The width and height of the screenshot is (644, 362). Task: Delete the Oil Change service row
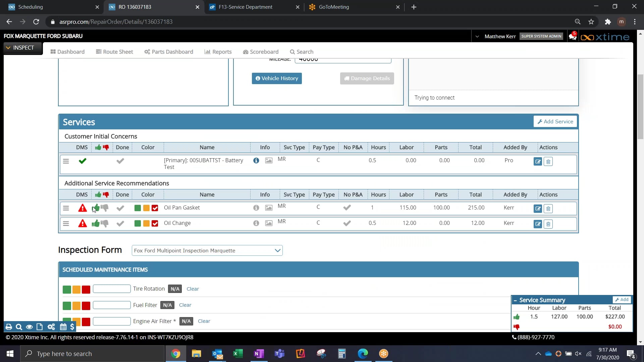click(x=548, y=224)
